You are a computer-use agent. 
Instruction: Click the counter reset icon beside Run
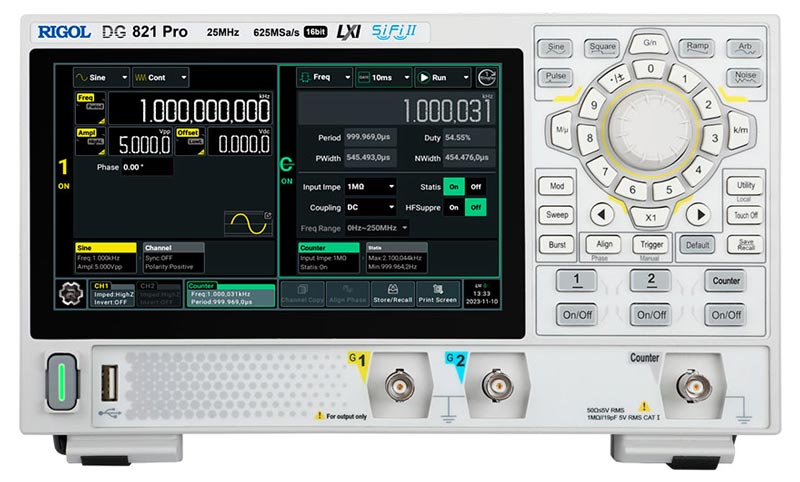[x=486, y=78]
